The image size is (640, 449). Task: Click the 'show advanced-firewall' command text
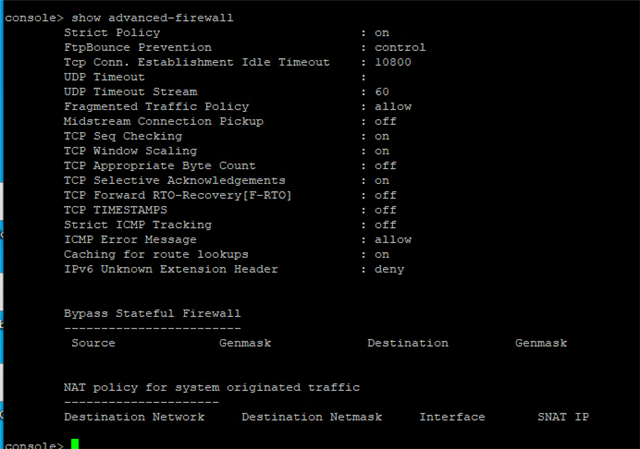(x=152, y=18)
